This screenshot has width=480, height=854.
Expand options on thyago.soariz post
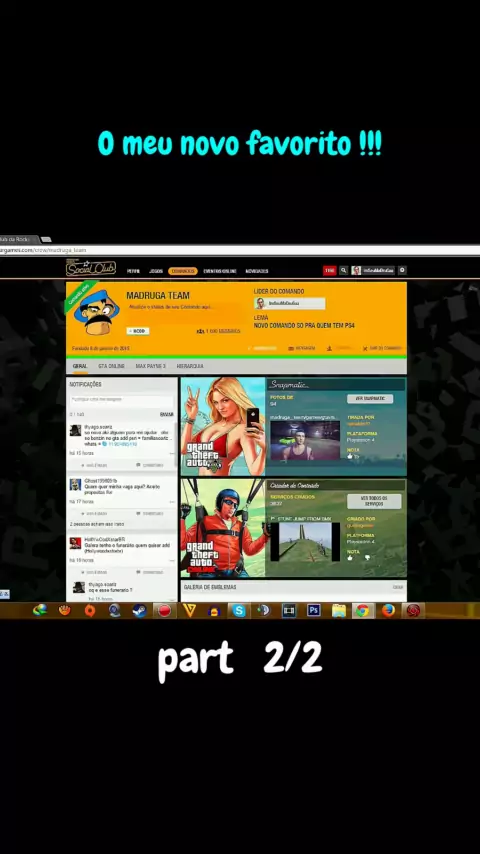tap(172, 453)
